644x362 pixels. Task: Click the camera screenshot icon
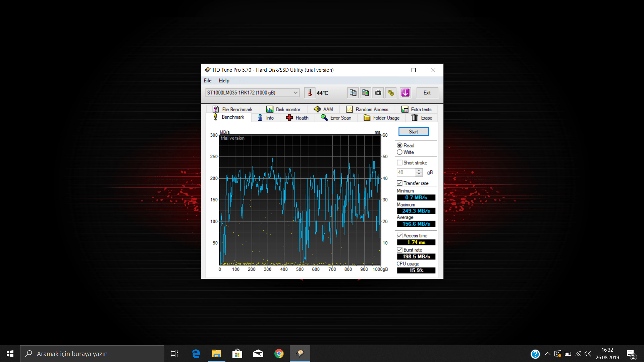pos(378,93)
